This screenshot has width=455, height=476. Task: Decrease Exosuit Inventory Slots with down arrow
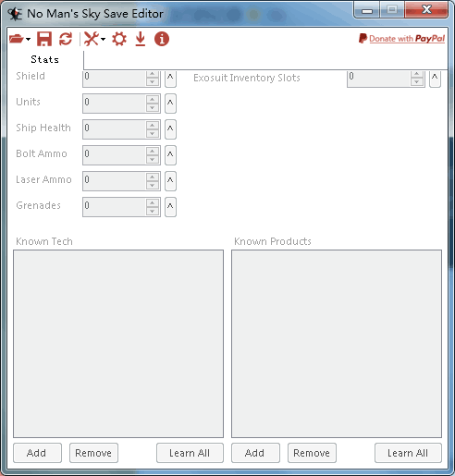pyautogui.click(x=417, y=82)
